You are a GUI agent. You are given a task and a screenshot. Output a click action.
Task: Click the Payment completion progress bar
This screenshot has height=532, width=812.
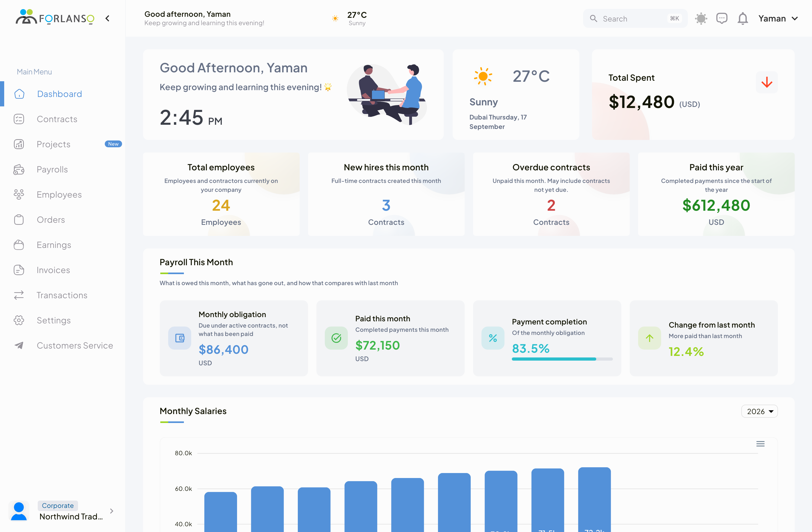click(x=562, y=359)
